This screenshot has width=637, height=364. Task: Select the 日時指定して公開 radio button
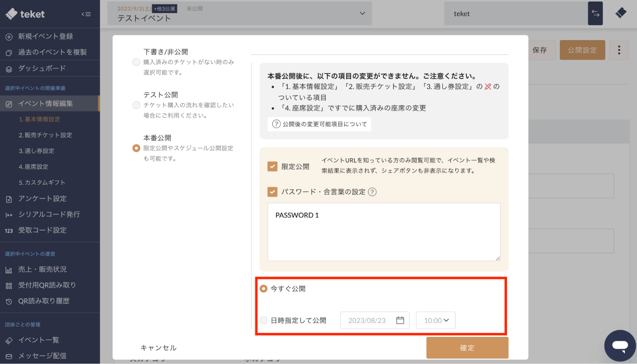264,320
